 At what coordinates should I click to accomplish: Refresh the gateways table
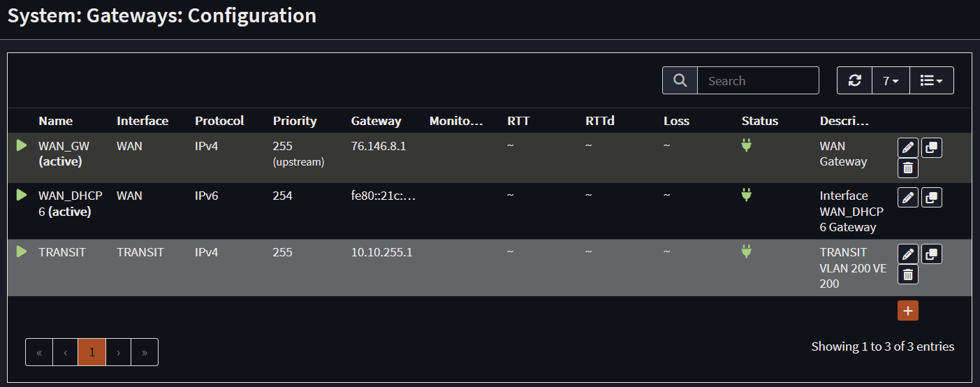tap(854, 80)
